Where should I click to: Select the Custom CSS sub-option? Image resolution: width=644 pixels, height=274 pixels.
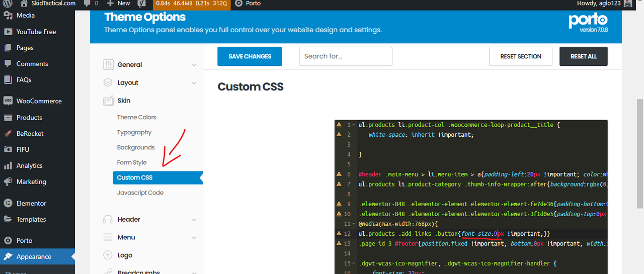click(x=156, y=178)
